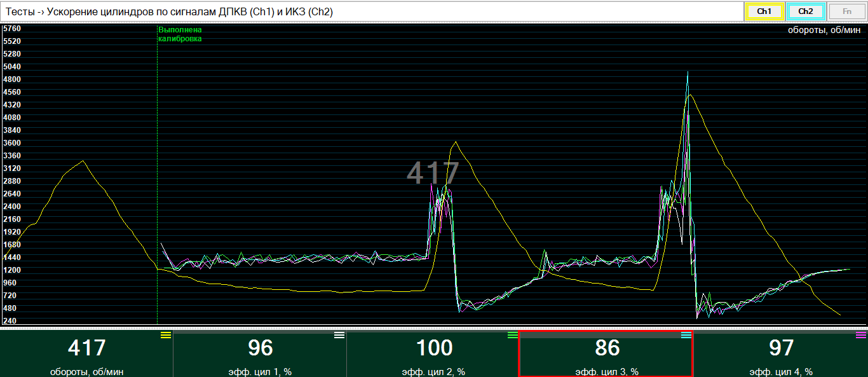868x377 pixels.
Task: Click the Fn button
Action: (x=847, y=11)
